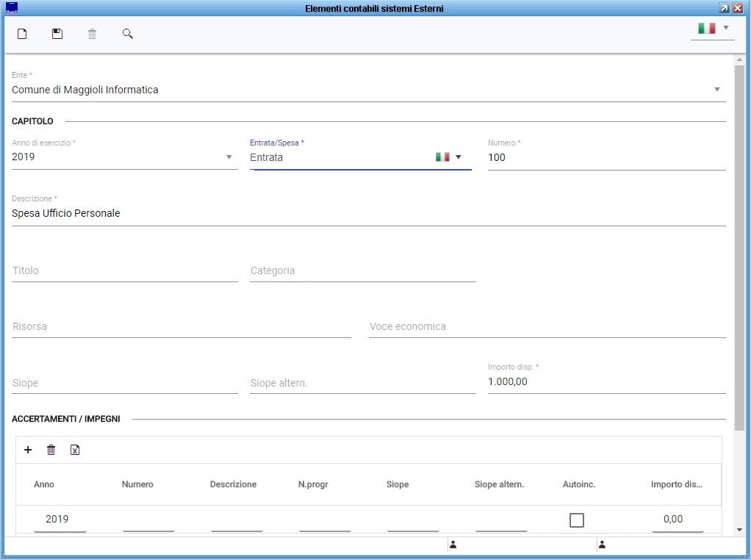
Task: Click the New document icon in toolbar
Action: point(22,34)
